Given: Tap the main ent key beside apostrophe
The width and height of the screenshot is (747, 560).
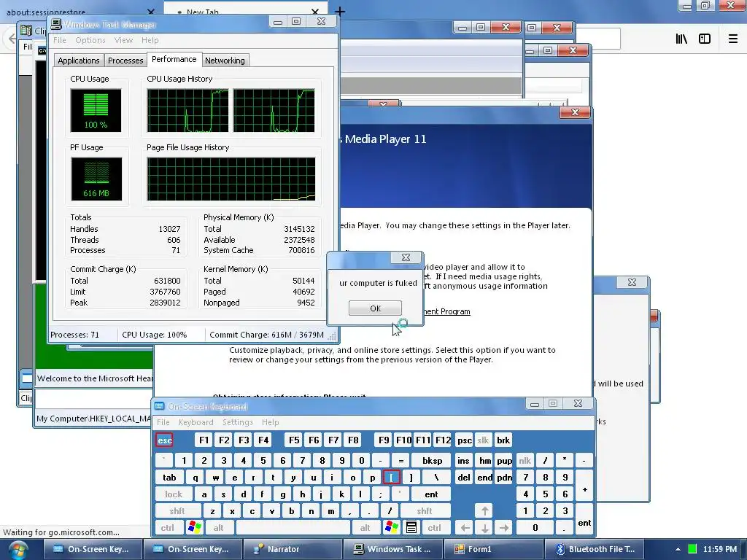Looking at the screenshot, I should pos(431,494).
